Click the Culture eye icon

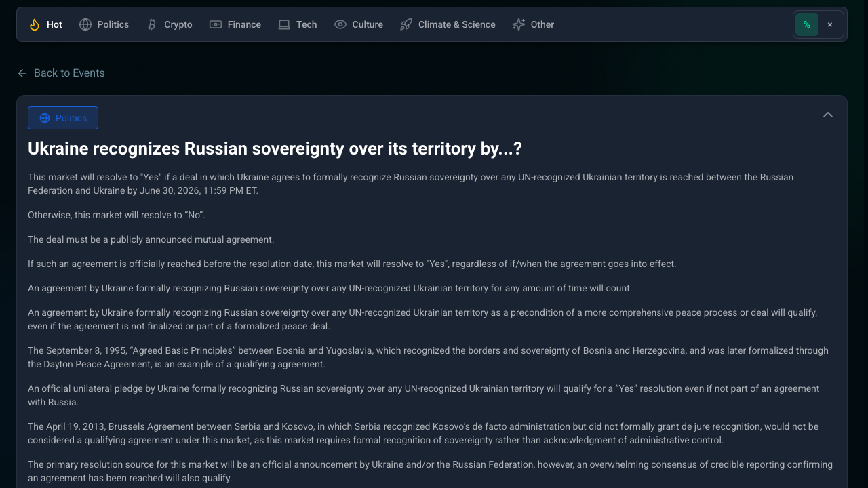tap(340, 24)
